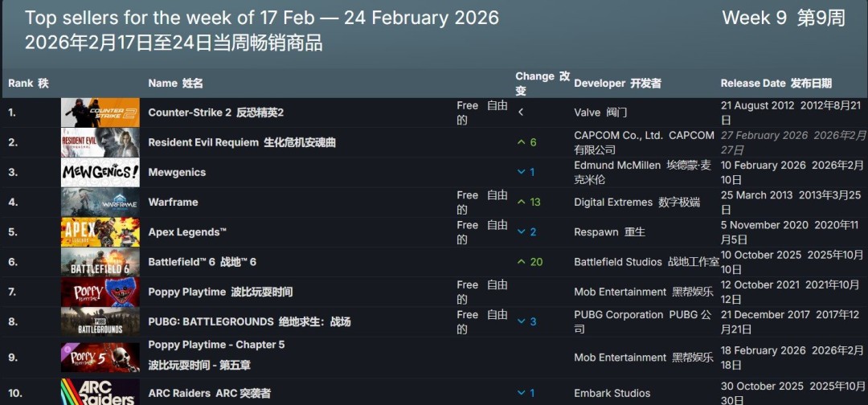Click the Counter-Strike 2 game thumbnail
This screenshot has width=868, height=405.
100,112
